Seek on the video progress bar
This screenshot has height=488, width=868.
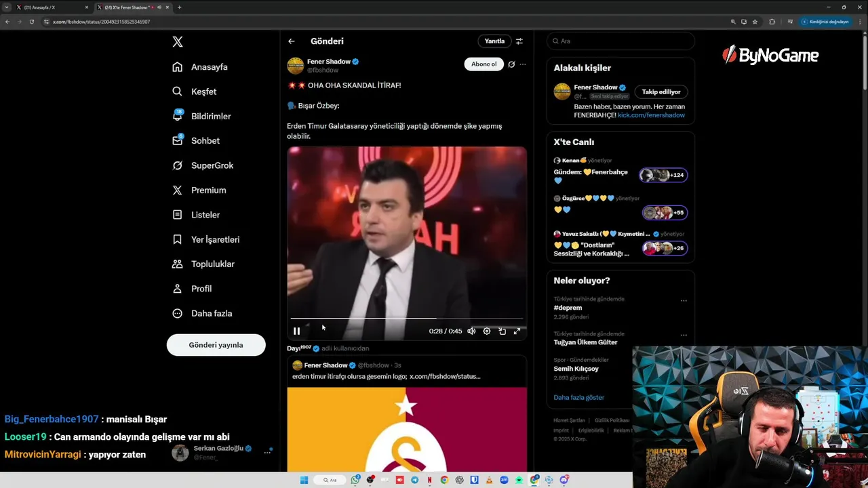coord(407,318)
